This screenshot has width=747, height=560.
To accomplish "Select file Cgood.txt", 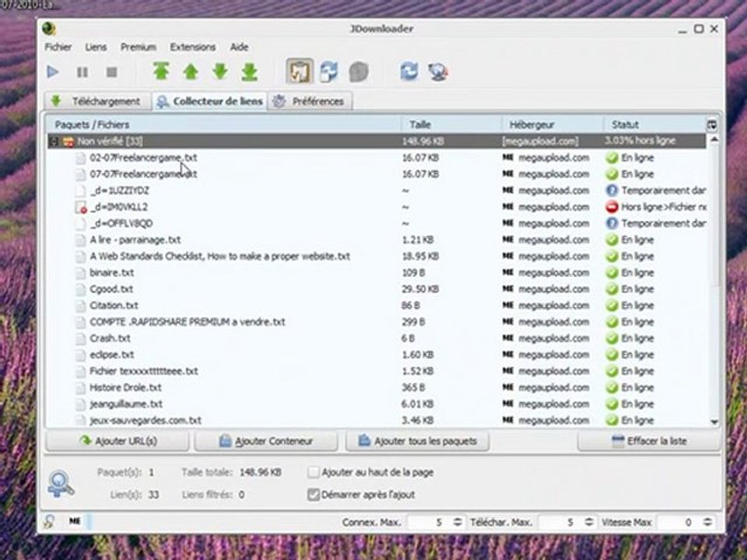I will tap(111, 289).
